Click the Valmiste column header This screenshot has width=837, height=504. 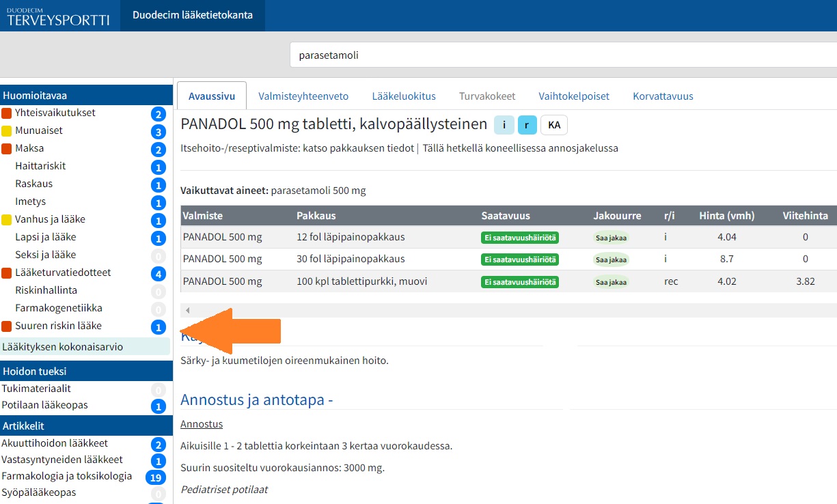tap(202, 216)
